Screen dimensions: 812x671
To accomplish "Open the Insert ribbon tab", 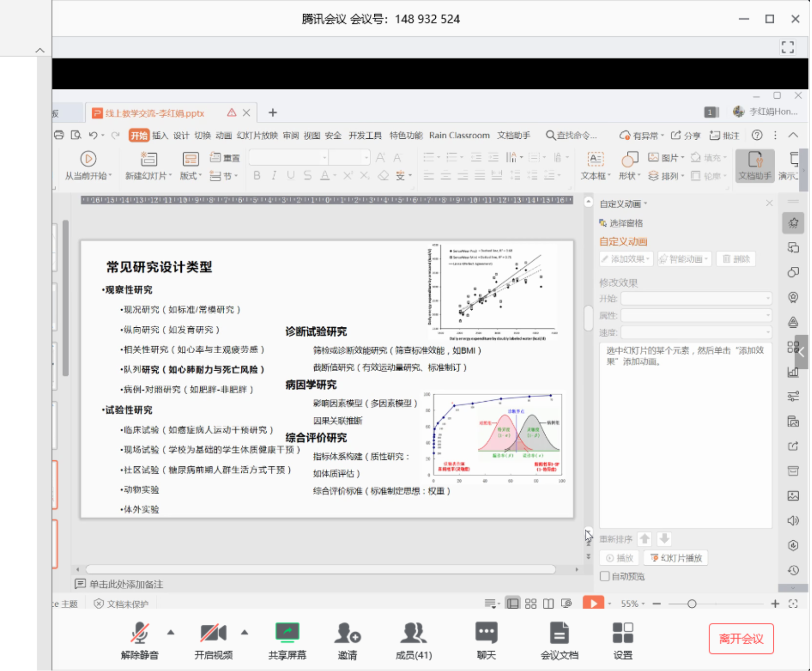I will pyautogui.click(x=160, y=136).
